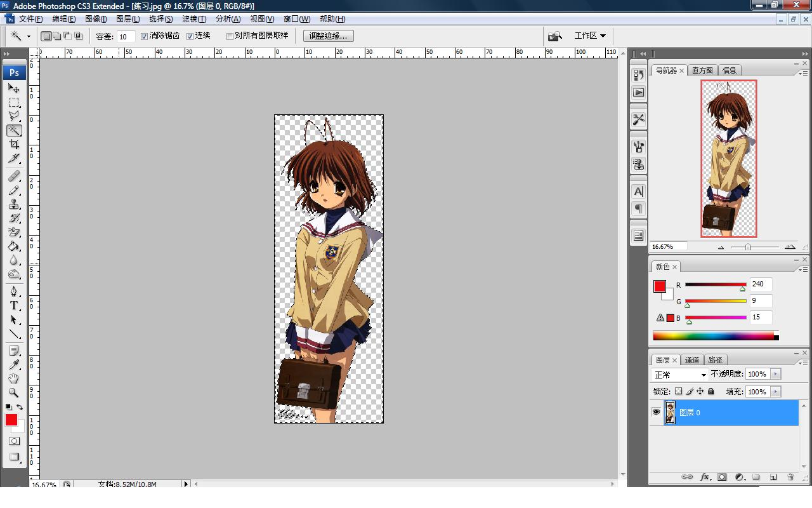The image size is (812, 508).
Task: Open the Layers panel options menu
Action: (803, 363)
